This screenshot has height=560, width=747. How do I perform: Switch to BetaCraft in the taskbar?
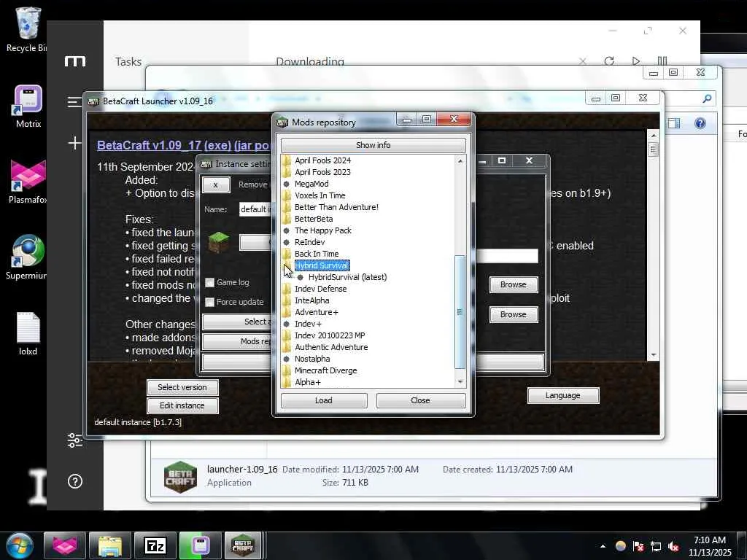pos(243,545)
